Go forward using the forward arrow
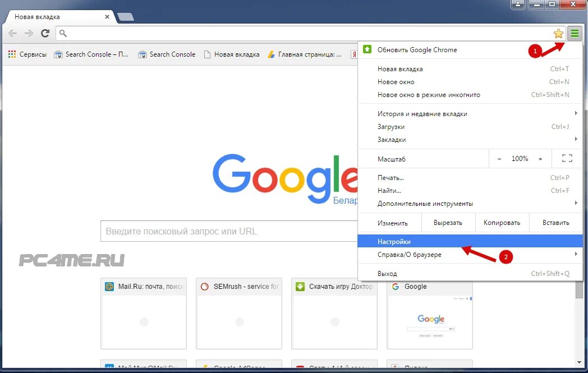The width and height of the screenshot is (588, 373). pos(29,33)
